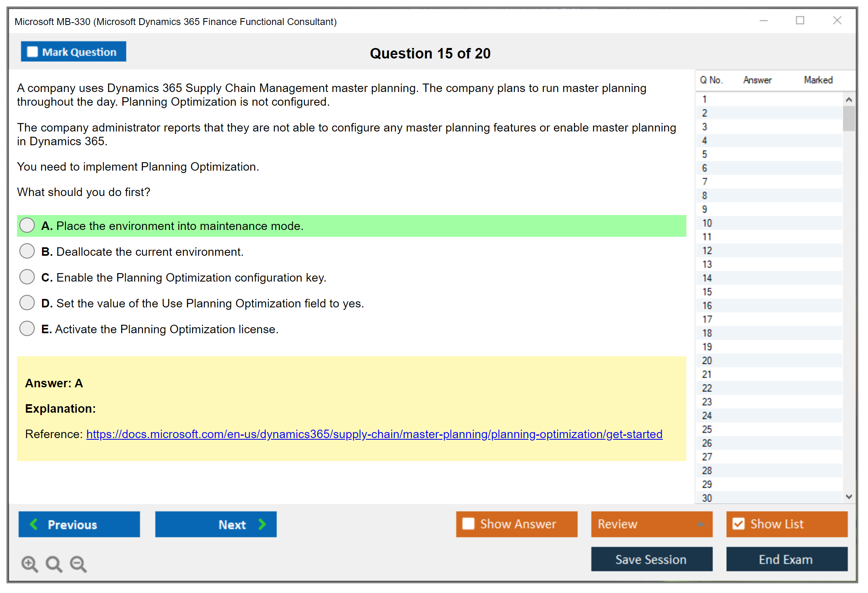Select option B Deallocate the current environment
Image resolution: width=868 pixels, height=593 pixels.
(x=27, y=251)
